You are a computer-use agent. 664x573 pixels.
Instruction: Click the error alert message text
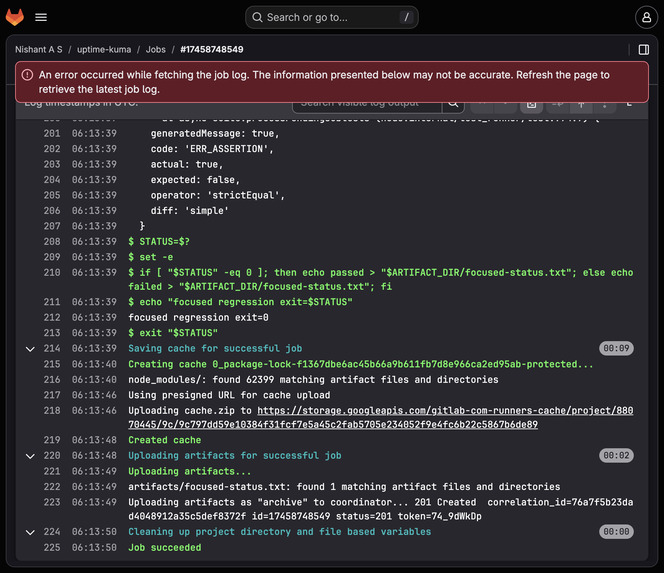pos(324,82)
